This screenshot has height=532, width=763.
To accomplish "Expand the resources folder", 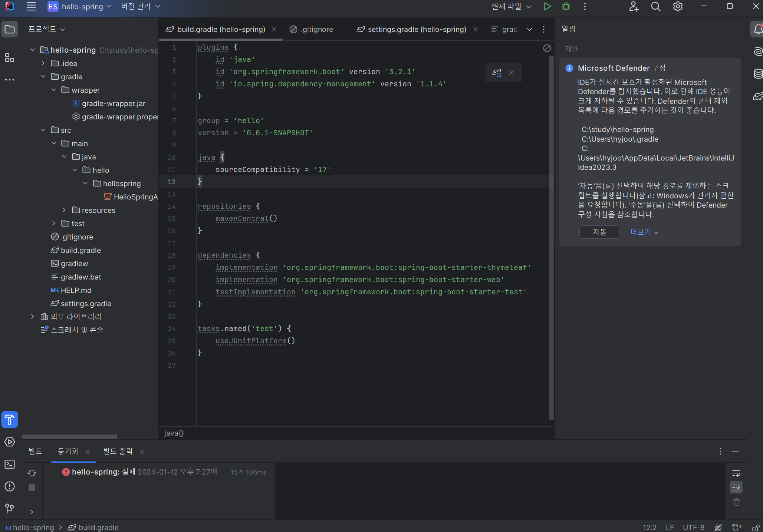I will [x=64, y=210].
